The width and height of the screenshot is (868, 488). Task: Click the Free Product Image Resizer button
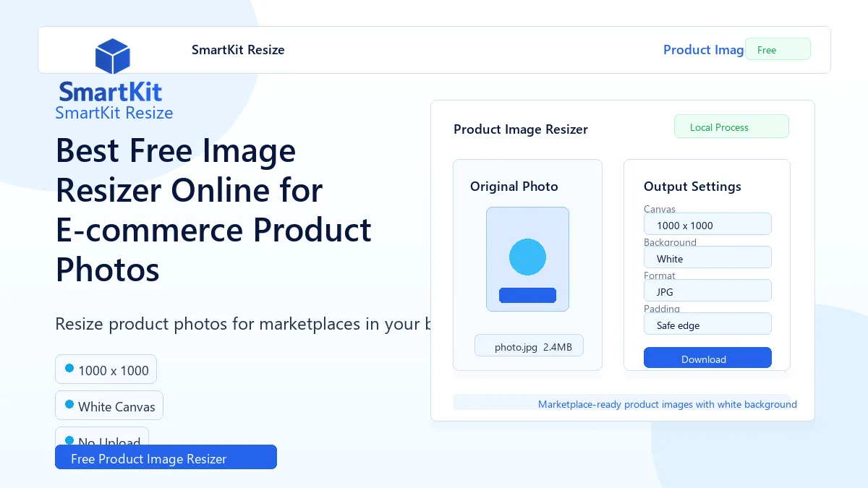[x=166, y=457]
